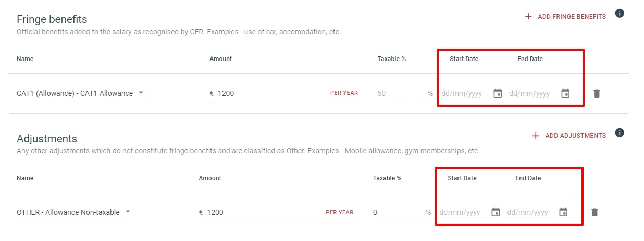Toggle PER YEAR on adjustment amount
Screen dimensions: 644x241
pyautogui.click(x=340, y=212)
